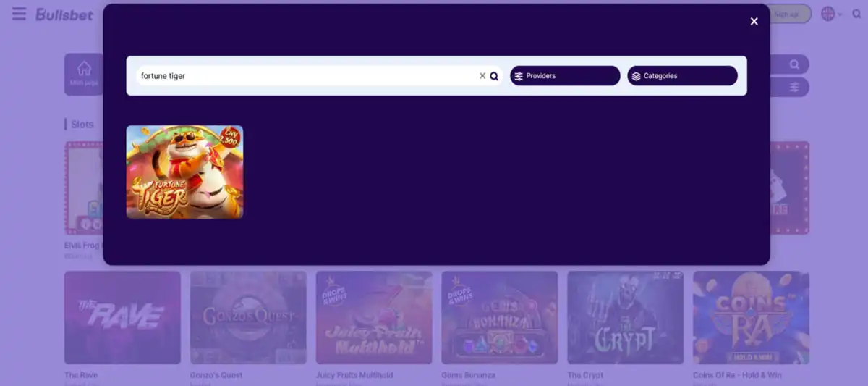The width and height of the screenshot is (868, 386).
Task: Open Gonzo's Quest game thumbnail
Action: click(248, 317)
